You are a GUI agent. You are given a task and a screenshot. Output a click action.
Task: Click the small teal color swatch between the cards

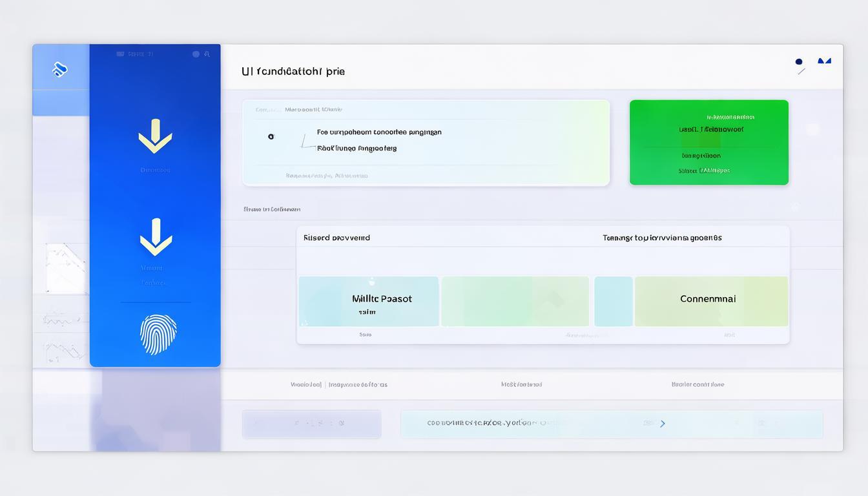tap(613, 301)
